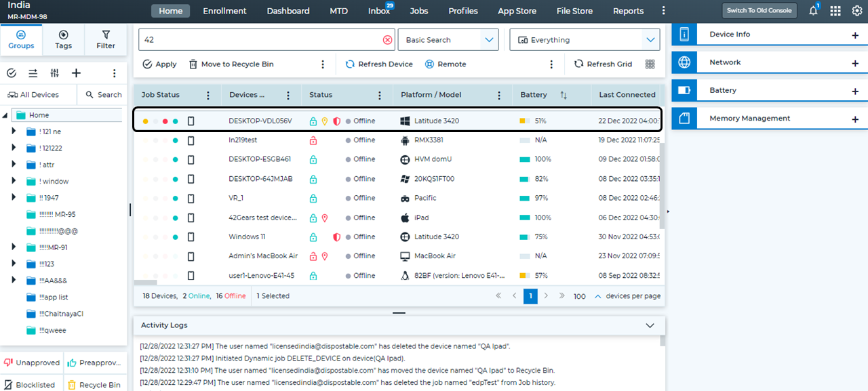Image resolution: width=868 pixels, height=391 pixels.
Task: Switch to the Groups tab
Action: [x=21, y=39]
